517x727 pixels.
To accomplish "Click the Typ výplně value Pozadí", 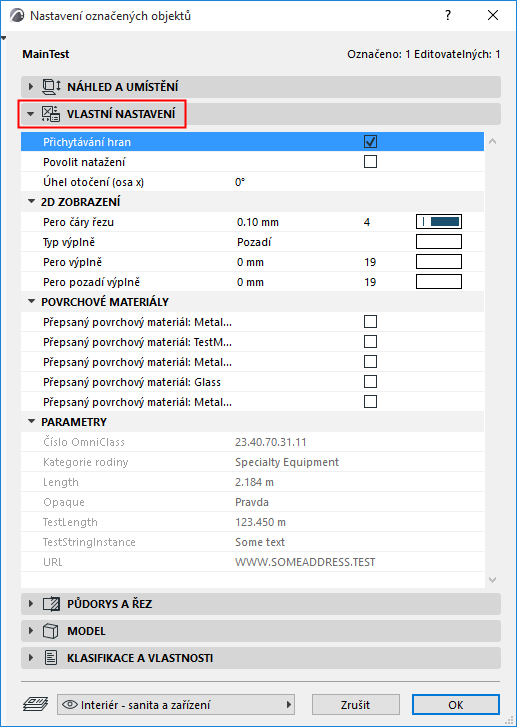I will pyautogui.click(x=254, y=242).
